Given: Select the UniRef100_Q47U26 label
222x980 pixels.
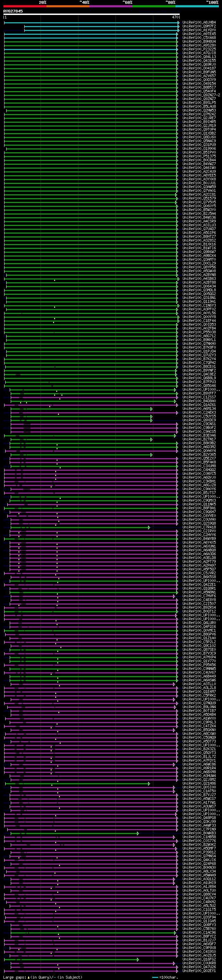Looking at the screenshot, I should pyautogui.click(x=199, y=967).
